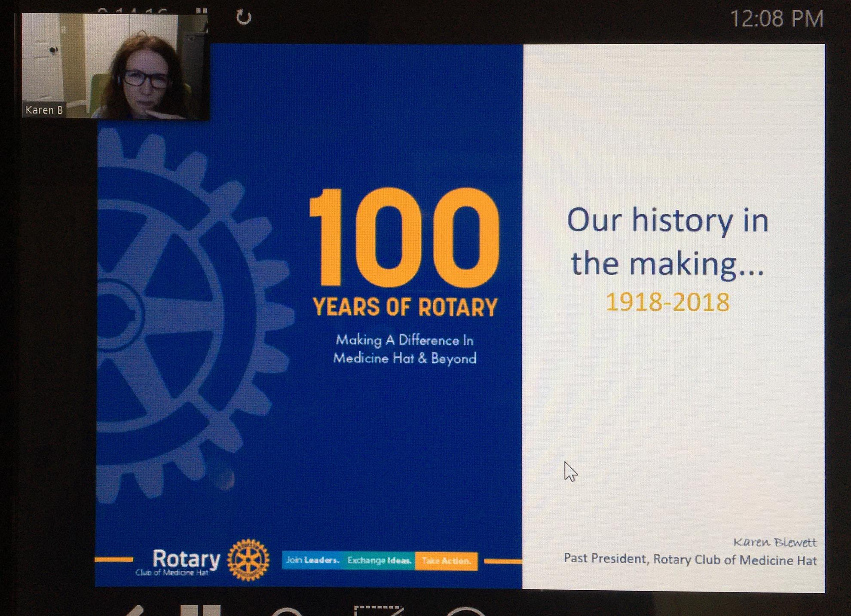The image size is (851, 616).
Task: Pause the presentation timer
Action: [x=202, y=11]
